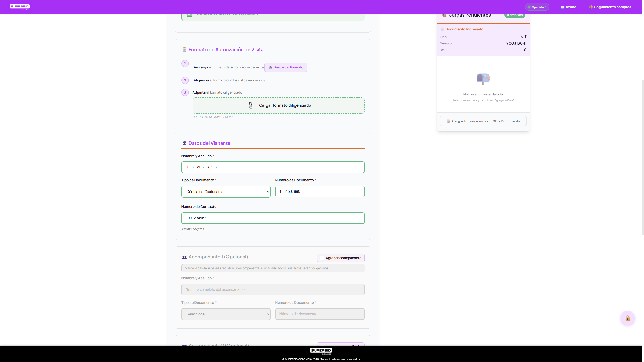Click the Datos del Visitante person icon
This screenshot has width=644, height=362.
tap(184, 143)
